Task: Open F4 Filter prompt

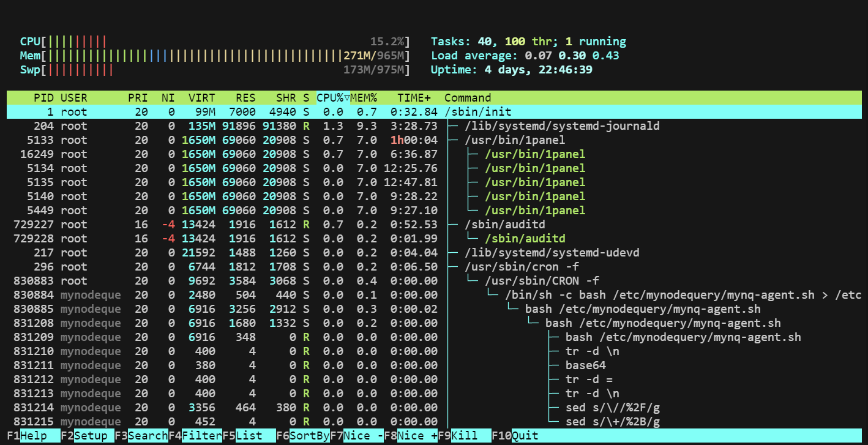Action: click(195, 436)
